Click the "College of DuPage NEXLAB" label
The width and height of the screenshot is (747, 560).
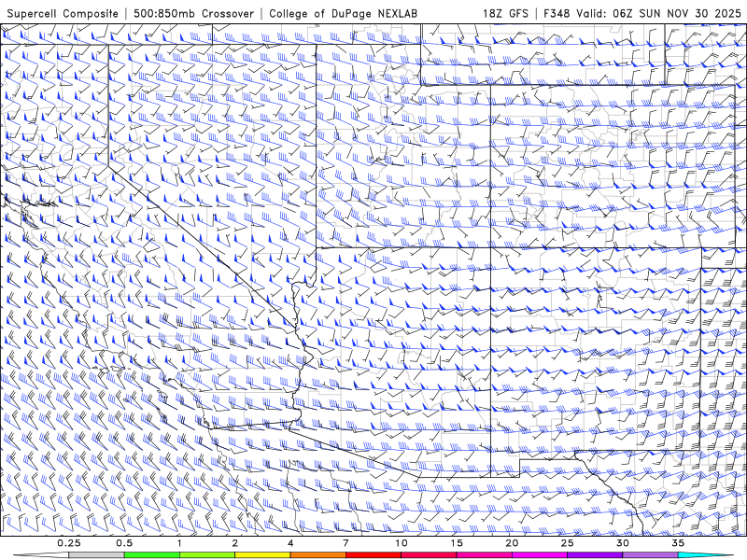click(x=343, y=14)
